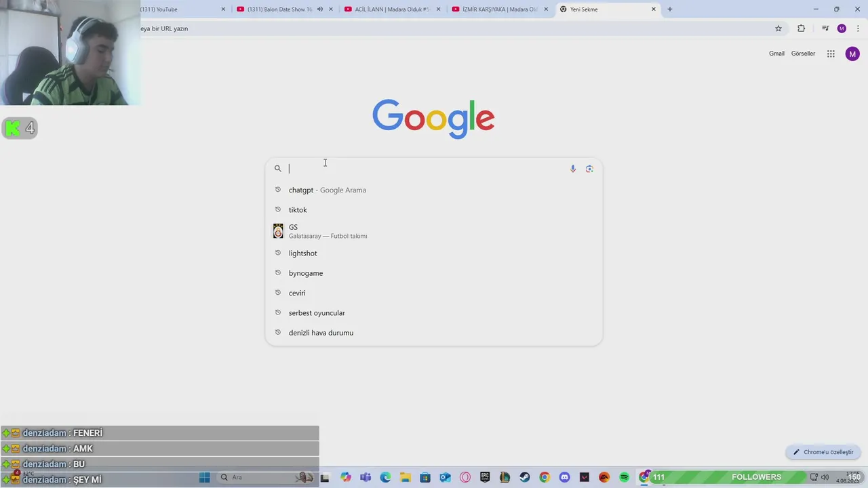Open Microsoft Teams from the taskbar
Viewport: 868px width, 488px height.
[x=366, y=477]
